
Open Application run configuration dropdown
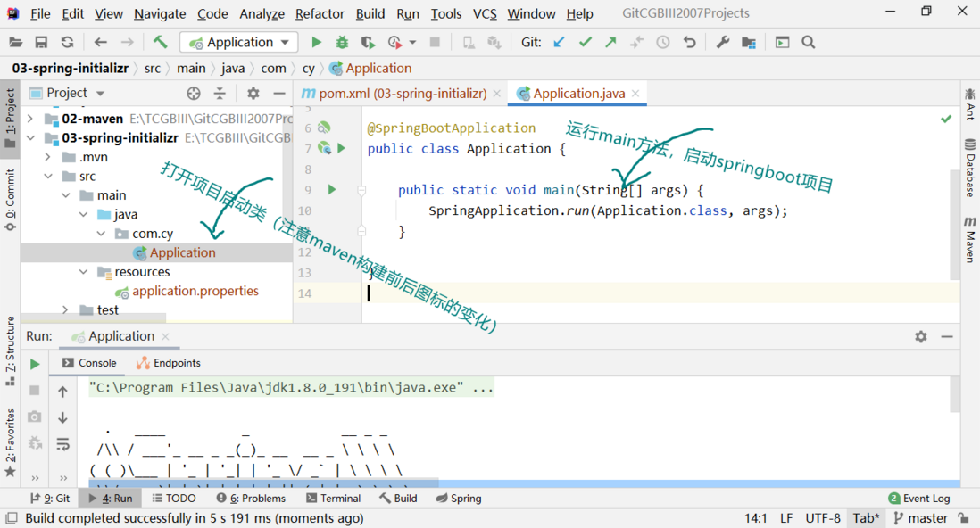point(238,43)
